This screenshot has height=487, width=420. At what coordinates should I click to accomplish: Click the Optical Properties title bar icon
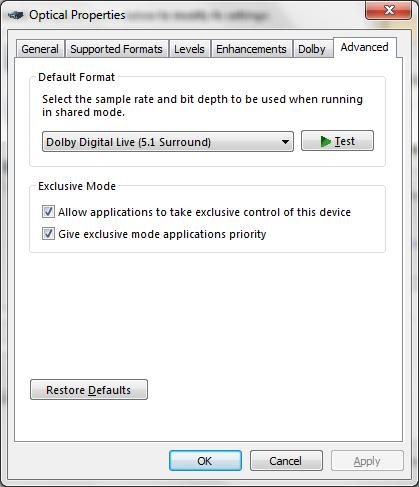pyautogui.click(x=16, y=15)
